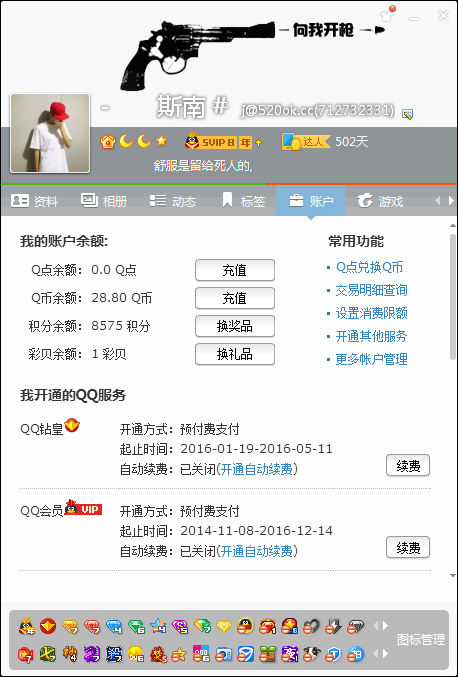Click the red VIP badge beside QQ会员
Screen dimensions: 458x677
[83, 508]
